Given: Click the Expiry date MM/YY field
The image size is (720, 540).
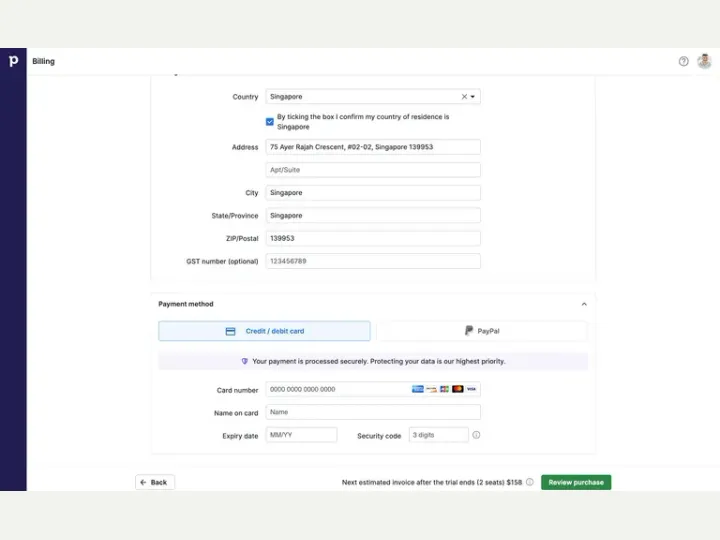Looking at the screenshot, I should 301,435.
